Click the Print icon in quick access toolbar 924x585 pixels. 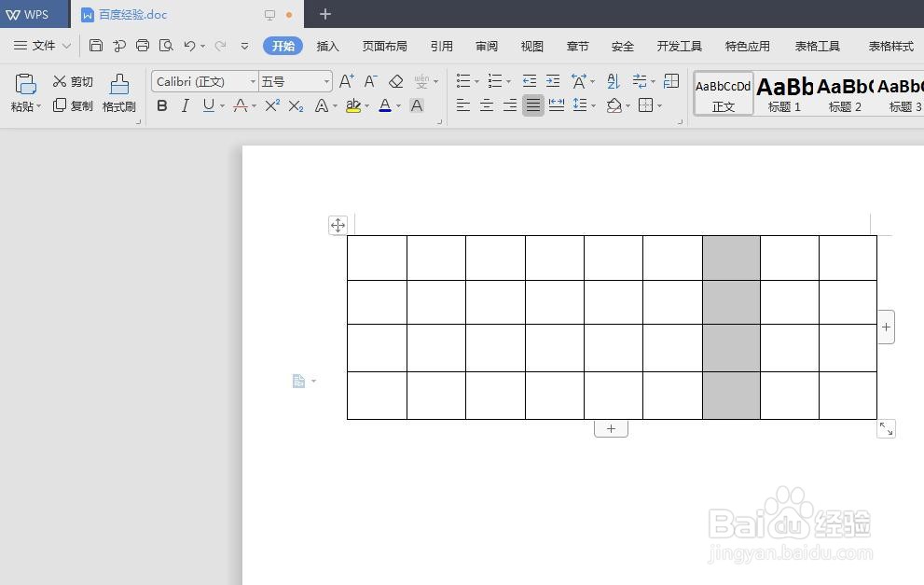pos(143,46)
